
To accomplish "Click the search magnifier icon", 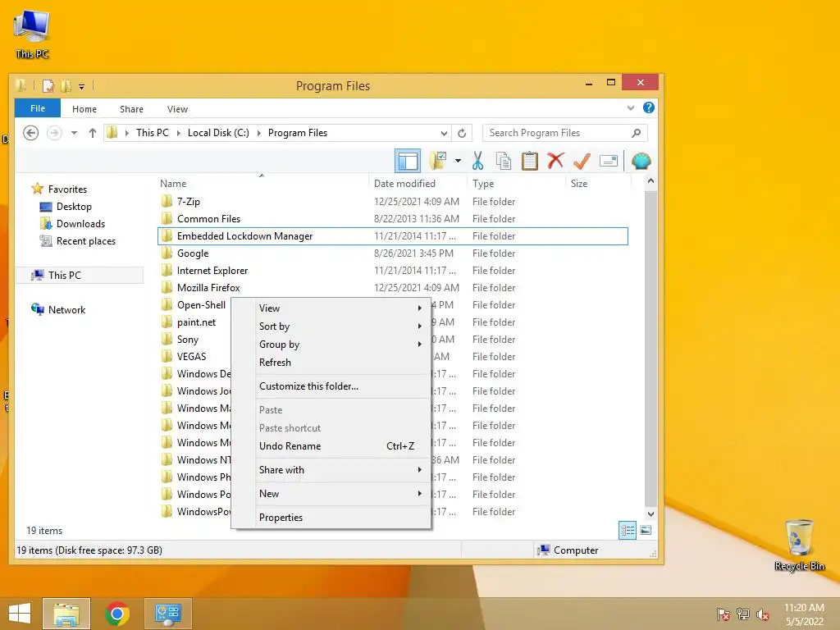I will [x=636, y=133].
